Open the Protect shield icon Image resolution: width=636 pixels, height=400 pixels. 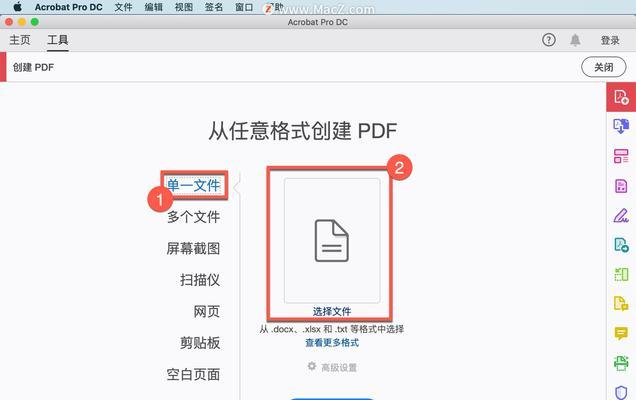tap(621, 392)
